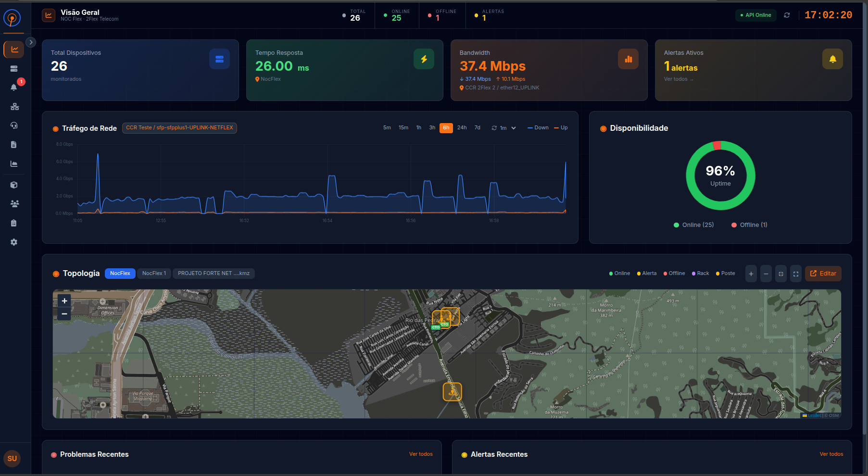Switch to PROJETO FORTE NET kmz tab
Viewport: 868px width, 476px height.
214,274
